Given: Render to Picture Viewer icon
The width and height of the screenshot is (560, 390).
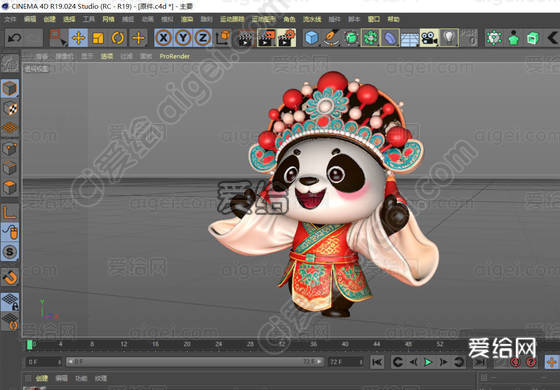Looking at the screenshot, I should pos(266,38).
